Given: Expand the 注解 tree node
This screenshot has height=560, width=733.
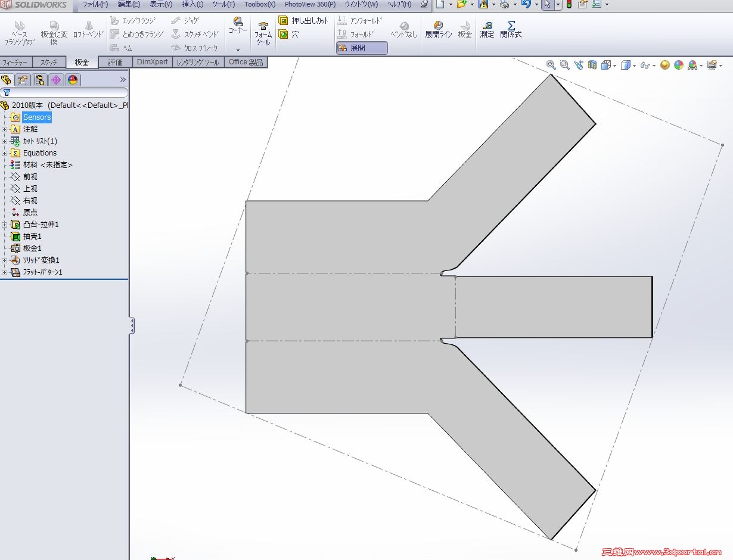Looking at the screenshot, I should tap(5, 129).
